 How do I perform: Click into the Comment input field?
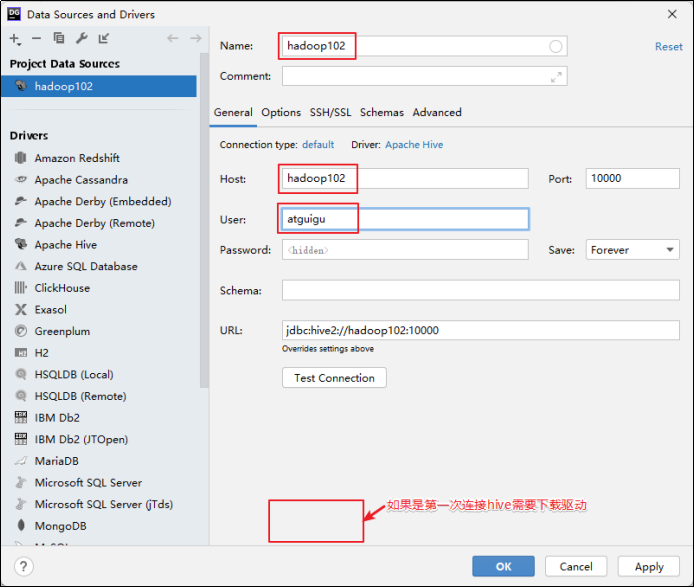[424, 76]
